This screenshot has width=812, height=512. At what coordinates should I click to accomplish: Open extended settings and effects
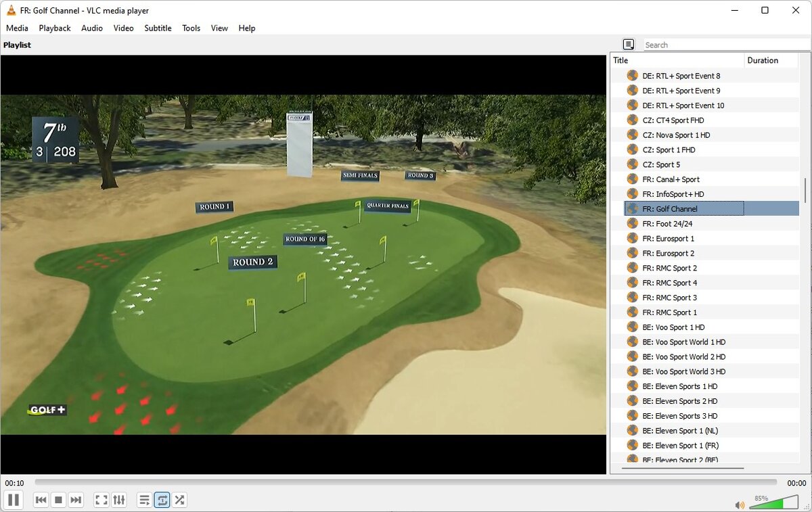pyautogui.click(x=119, y=500)
